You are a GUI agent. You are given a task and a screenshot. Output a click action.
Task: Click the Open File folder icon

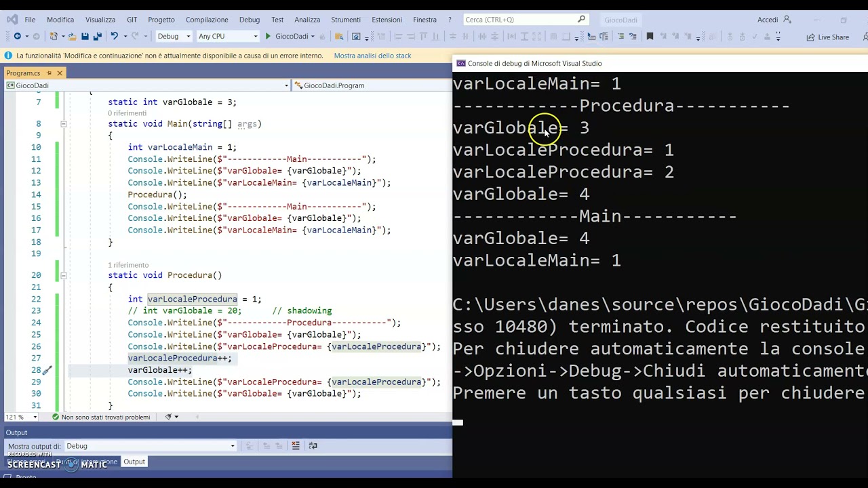pyautogui.click(x=72, y=36)
